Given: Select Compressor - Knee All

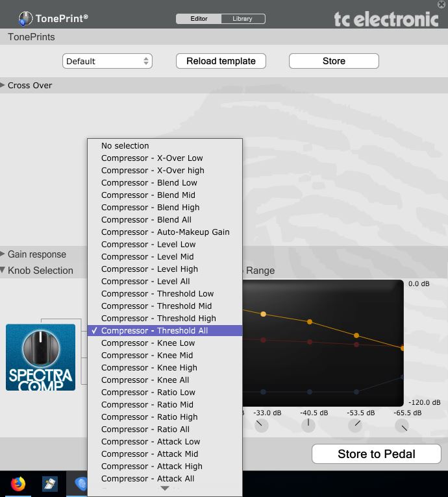Looking at the screenshot, I should click(165, 380).
